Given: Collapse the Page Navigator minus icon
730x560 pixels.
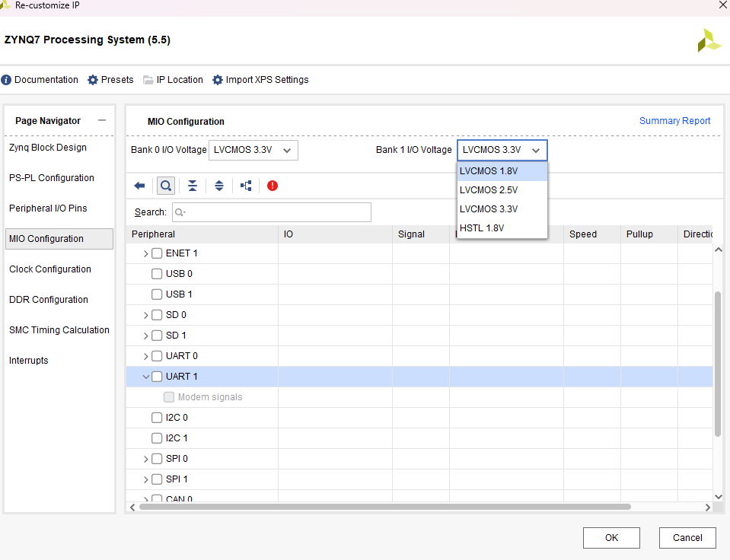Looking at the screenshot, I should [102, 120].
